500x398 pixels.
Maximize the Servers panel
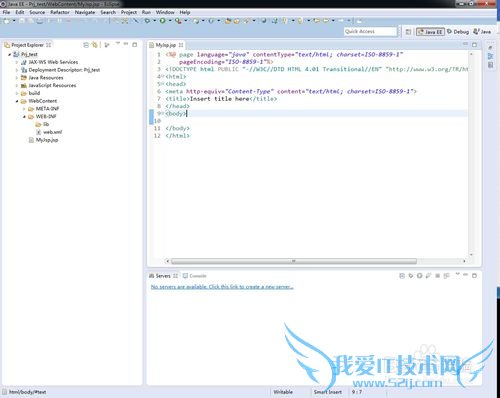tap(474, 275)
